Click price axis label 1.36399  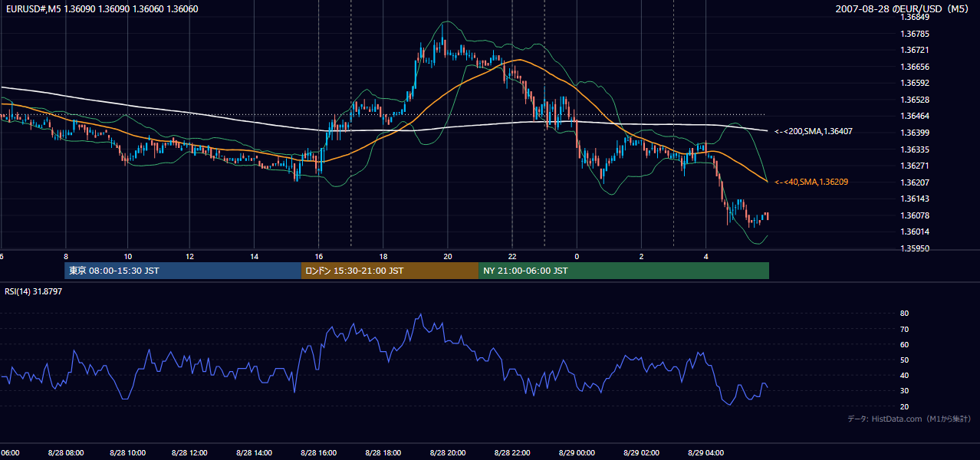[x=914, y=133]
